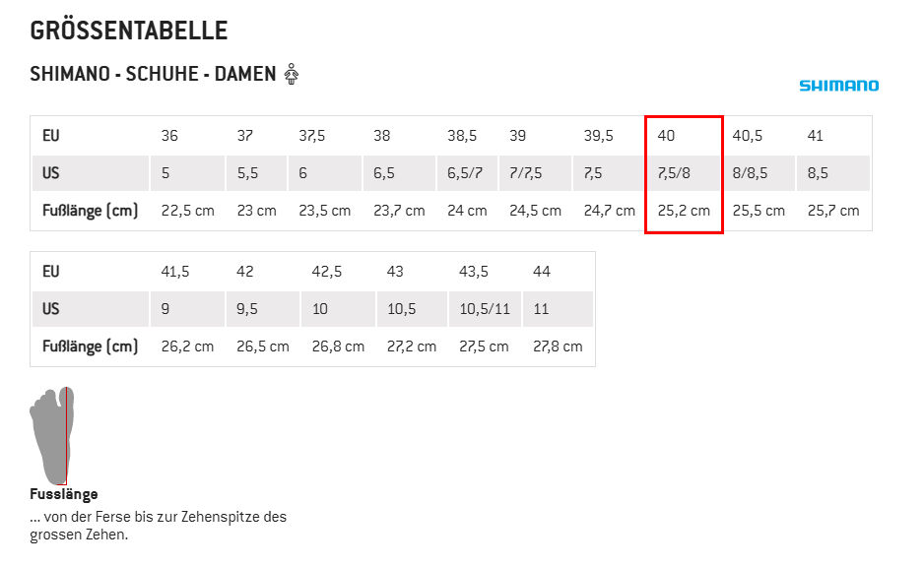Click US size 9,5 cell
Screen dimensions: 924x567
247,308
